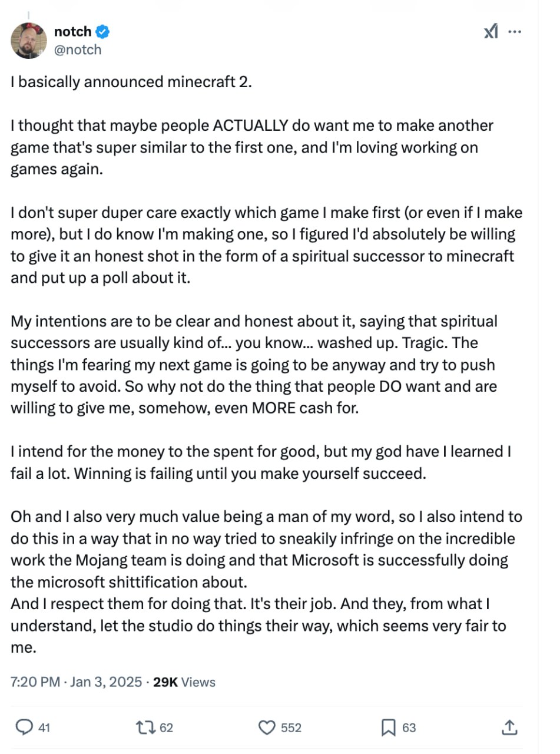Open the @notch handle link
This screenshot has width=560, height=754.
tap(77, 49)
